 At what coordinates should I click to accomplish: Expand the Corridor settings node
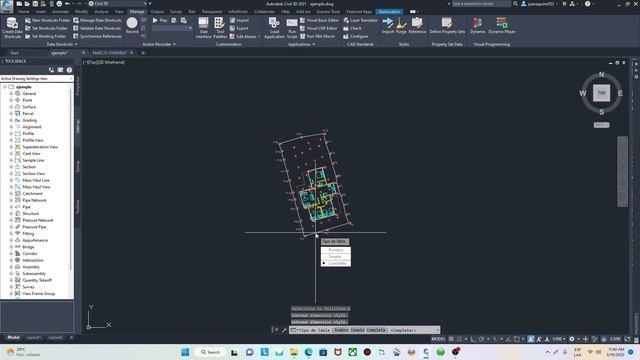[x=11, y=253]
